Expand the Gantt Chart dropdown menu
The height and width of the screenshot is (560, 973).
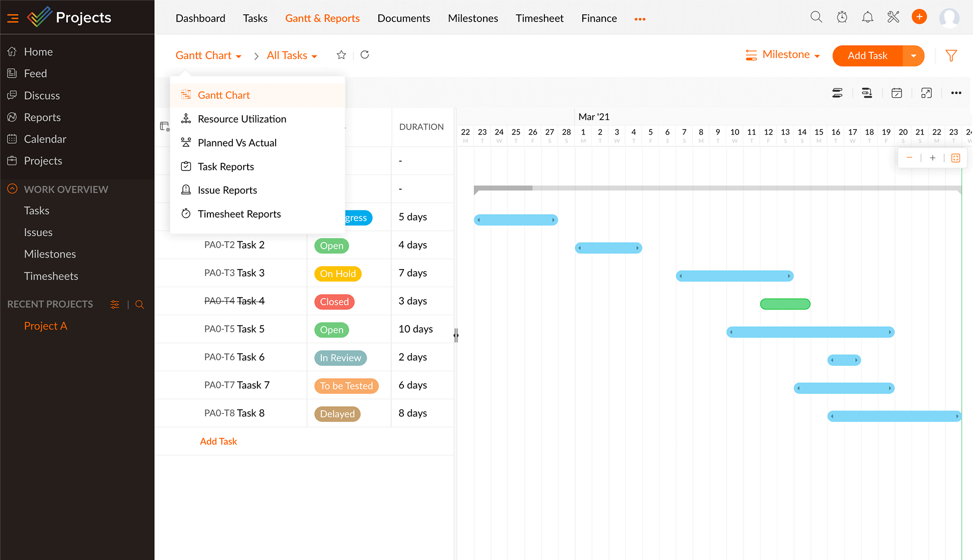(x=208, y=56)
